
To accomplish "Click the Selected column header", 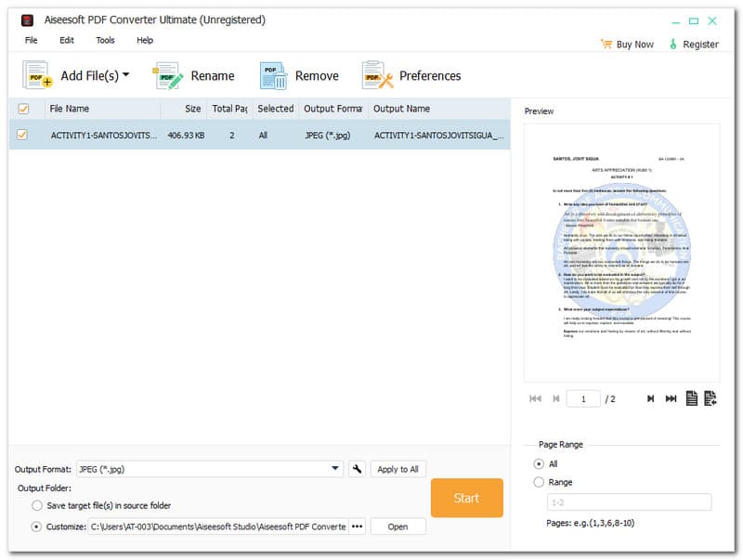I will point(276,109).
